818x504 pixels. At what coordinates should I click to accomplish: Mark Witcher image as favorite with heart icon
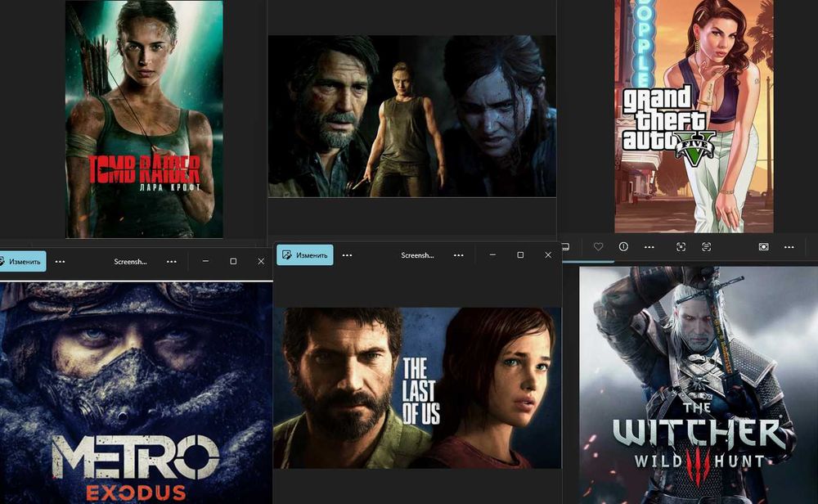point(599,247)
